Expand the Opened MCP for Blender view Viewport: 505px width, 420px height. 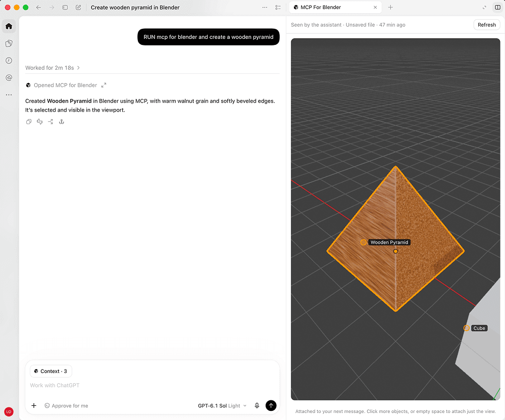click(104, 85)
